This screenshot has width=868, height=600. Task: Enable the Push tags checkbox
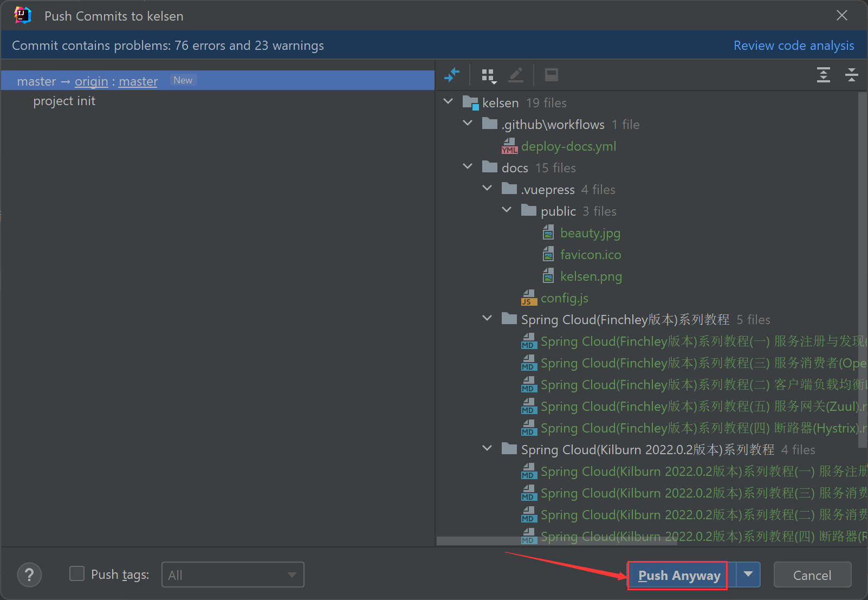coord(77,574)
